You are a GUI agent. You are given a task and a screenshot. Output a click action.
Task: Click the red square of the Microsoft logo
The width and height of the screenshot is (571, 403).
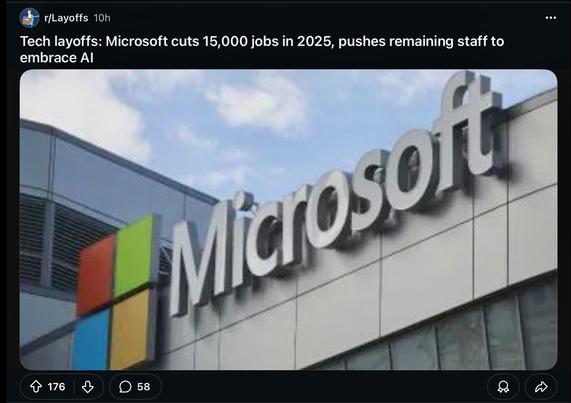(x=96, y=274)
